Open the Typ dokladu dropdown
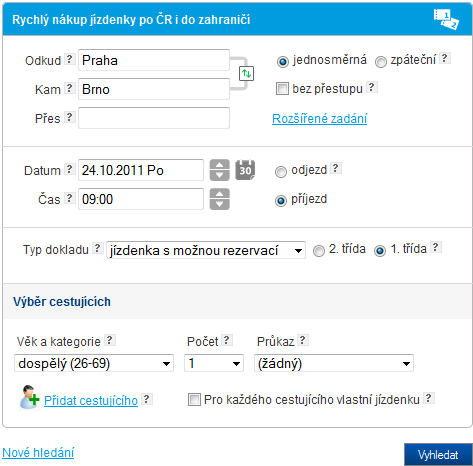The height and width of the screenshot is (466, 473). click(206, 250)
